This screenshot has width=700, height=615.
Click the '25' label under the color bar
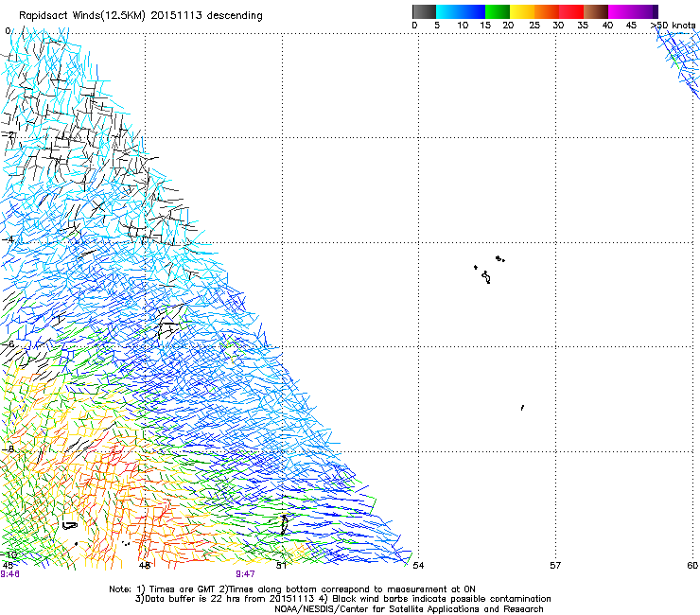click(x=534, y=26)
